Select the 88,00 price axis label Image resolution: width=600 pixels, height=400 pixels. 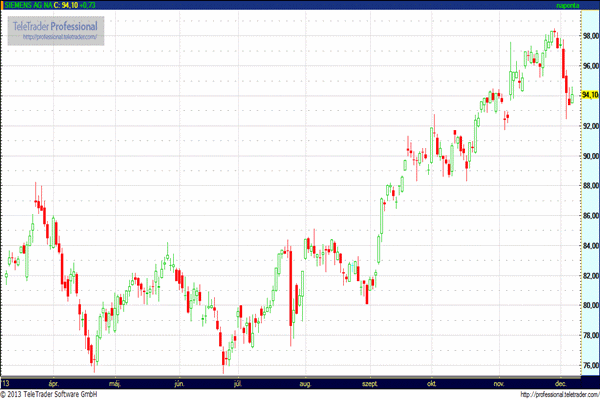tap(590, 186)
